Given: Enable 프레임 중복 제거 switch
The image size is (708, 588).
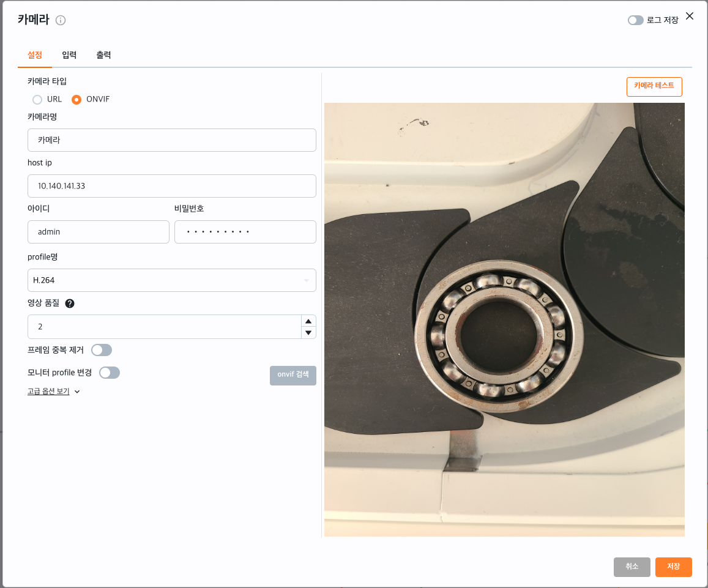Looking at the screenshot, I should [102, 350].
